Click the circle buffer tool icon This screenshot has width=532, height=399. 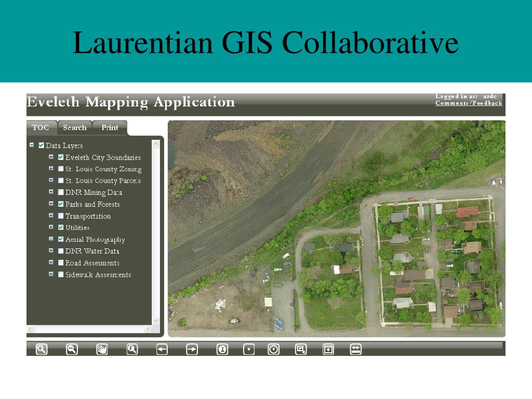273,349
